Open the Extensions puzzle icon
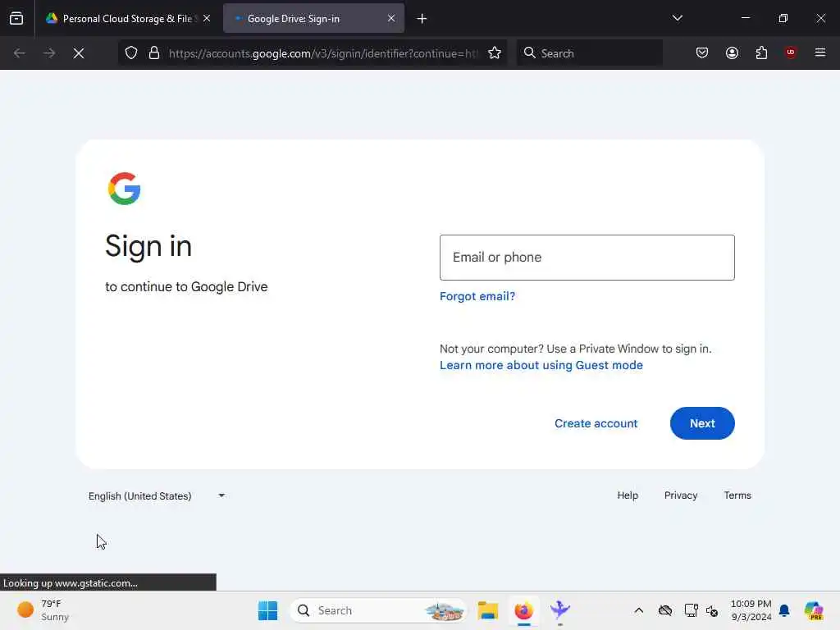The image size is (840, 630). coord(761,52)
